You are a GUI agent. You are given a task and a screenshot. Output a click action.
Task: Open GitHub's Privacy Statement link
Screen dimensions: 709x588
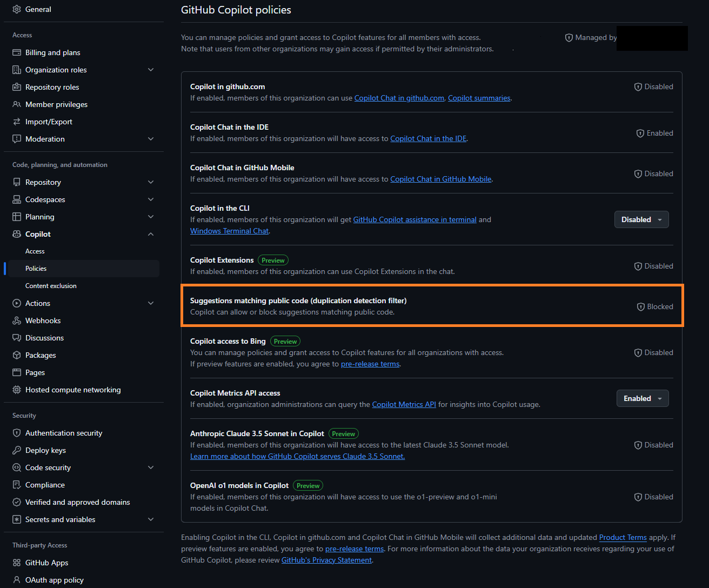point(327,560)
